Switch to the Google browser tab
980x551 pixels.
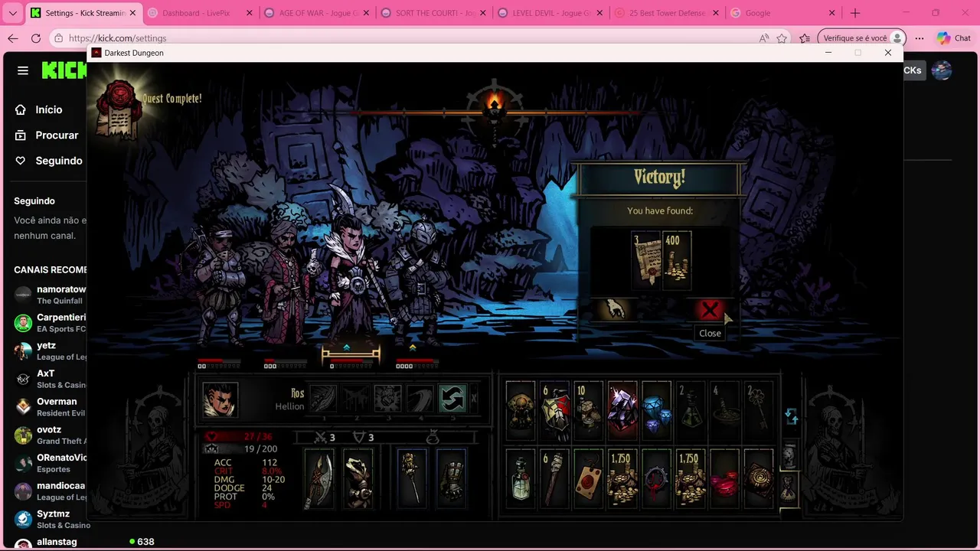tap(784, 13)
